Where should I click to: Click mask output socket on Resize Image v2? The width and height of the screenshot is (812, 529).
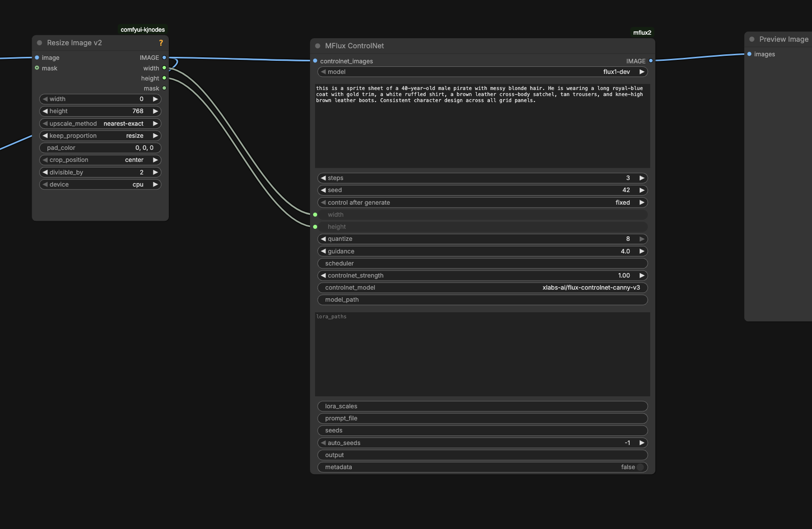pyautogui.click(x=164, y=88)
